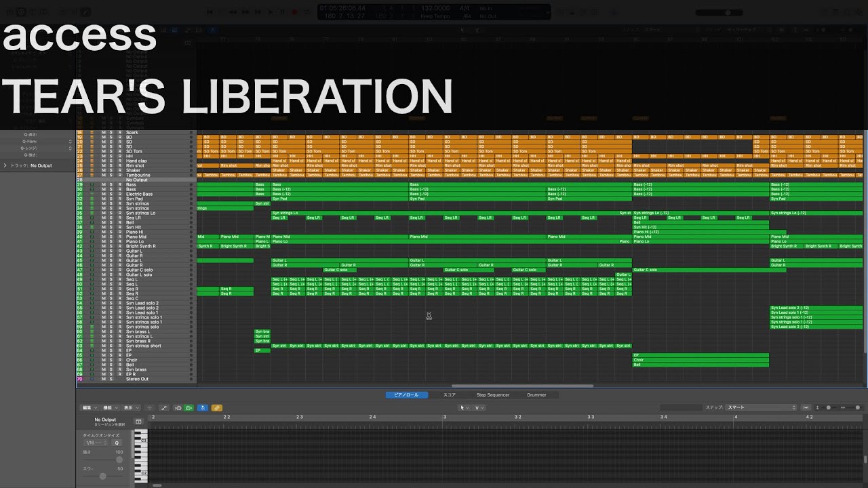Click the instrument icon on the Choir track

(92, 360)
